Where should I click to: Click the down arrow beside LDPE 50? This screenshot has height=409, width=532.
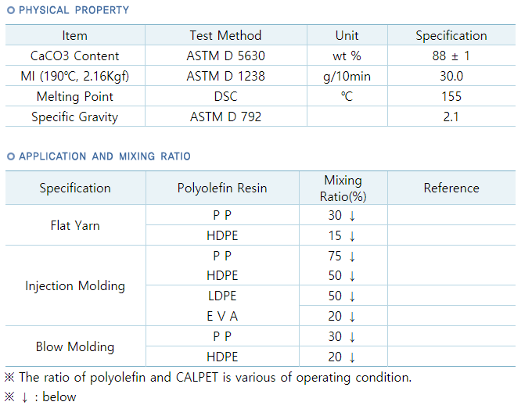pos(352,296)
